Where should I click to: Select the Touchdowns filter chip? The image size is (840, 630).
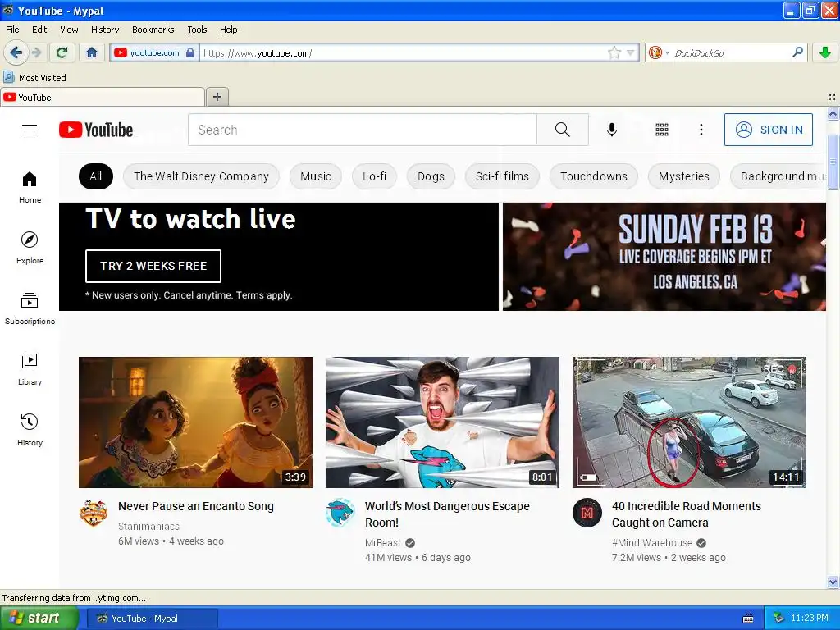click(x=594, y=176)
